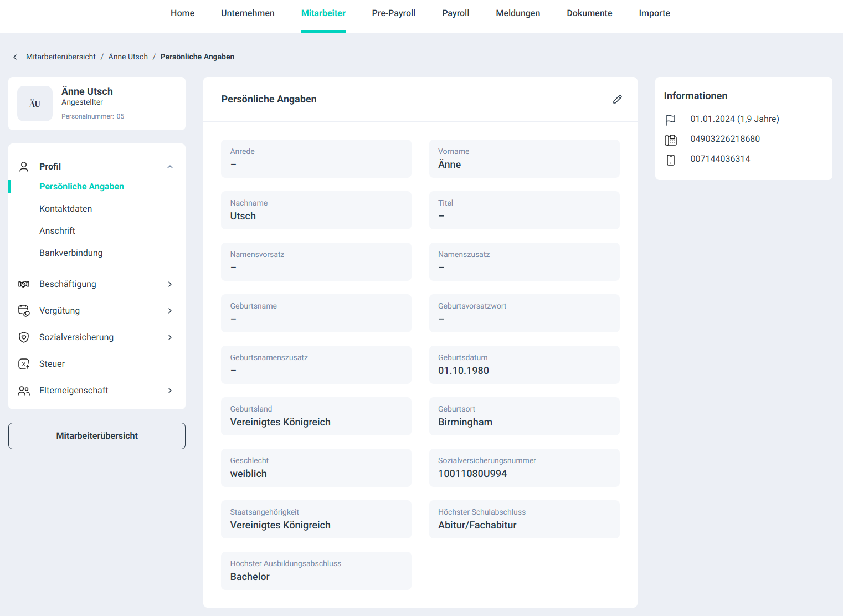
Task: Switch to the Dokumente tab
Action: pyautogui.click(x=589, y=13)
